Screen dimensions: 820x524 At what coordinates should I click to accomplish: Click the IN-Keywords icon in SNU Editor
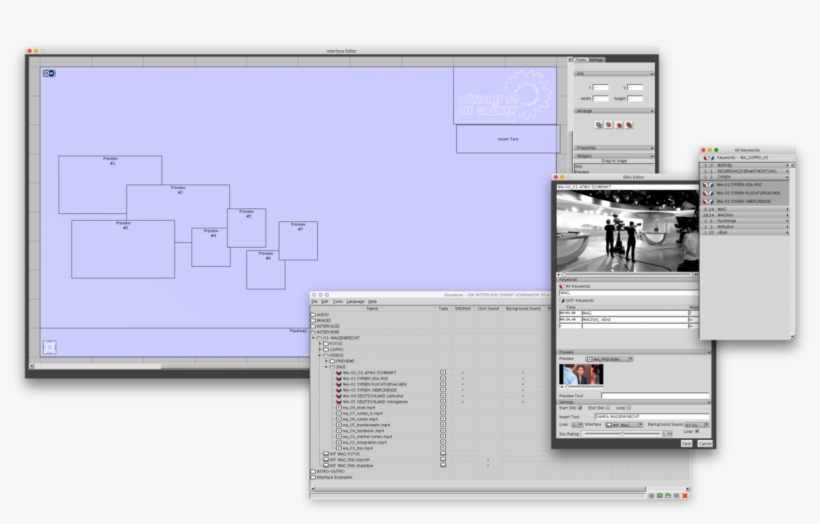coord(562,287)
